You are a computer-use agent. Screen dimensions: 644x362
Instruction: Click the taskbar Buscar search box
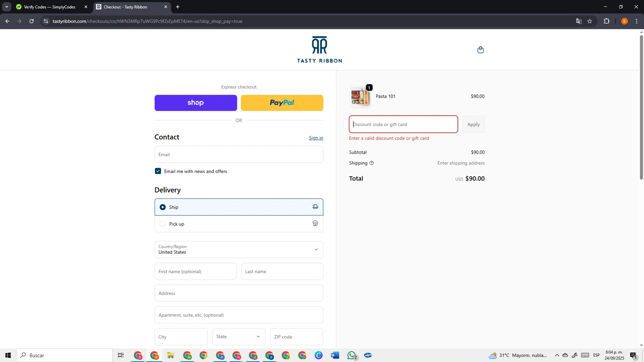pyautogui.click(x=64, y=355)
